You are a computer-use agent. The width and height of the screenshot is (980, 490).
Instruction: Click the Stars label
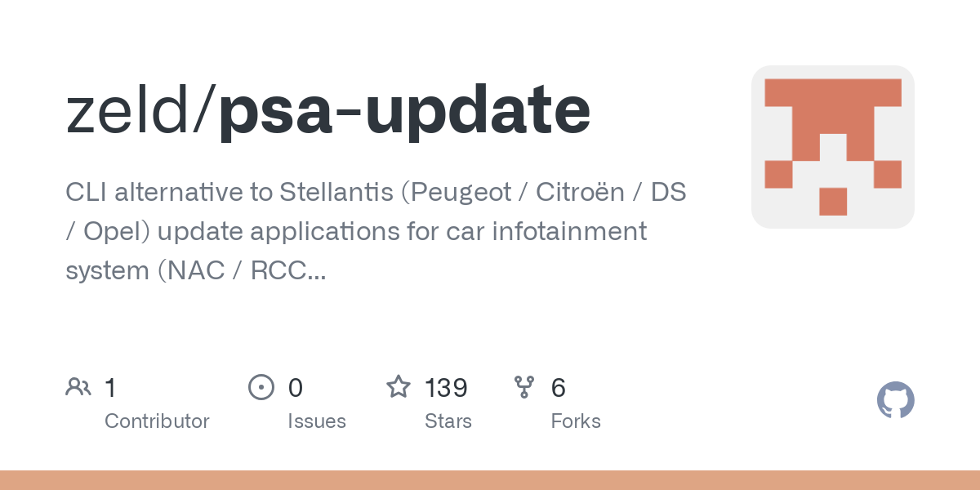tap(448, 421)
